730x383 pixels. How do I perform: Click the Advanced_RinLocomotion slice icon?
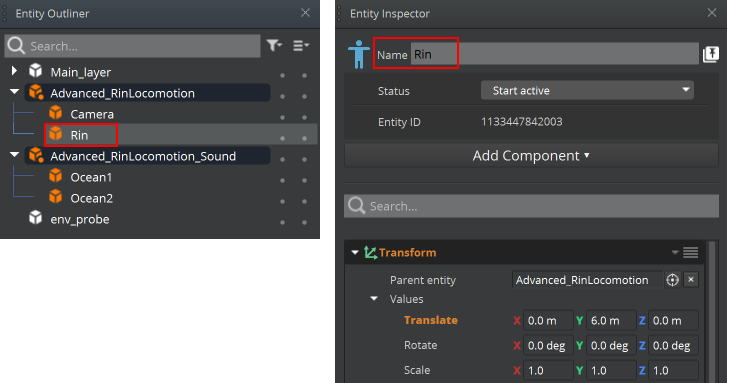pyautogui.click(x=36, y=92)
